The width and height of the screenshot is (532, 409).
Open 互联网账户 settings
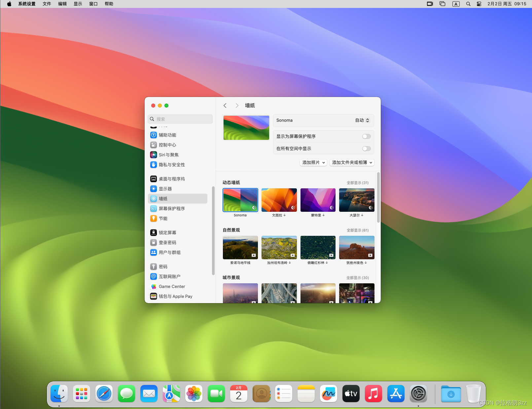click(x=178, y=276)
